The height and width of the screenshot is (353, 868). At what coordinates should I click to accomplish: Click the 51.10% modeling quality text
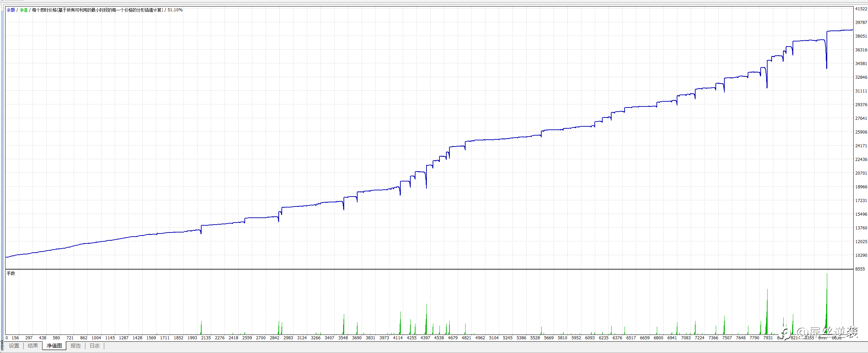pyautogui.click(x=175, y=10)
